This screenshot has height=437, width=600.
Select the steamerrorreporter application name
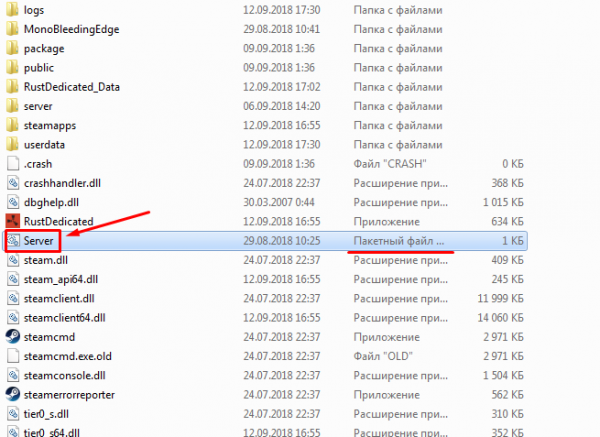click(x=69, y=395)
